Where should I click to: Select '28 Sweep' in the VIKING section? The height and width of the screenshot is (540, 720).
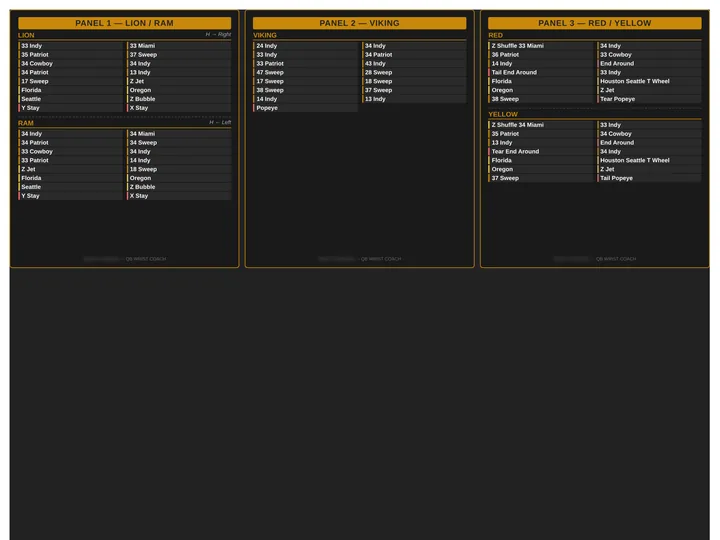click(414, 72)
